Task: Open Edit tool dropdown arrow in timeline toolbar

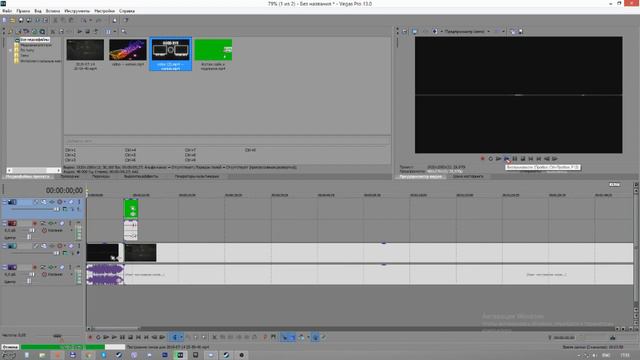Action: pyautogui.click(x=181, y=337)
